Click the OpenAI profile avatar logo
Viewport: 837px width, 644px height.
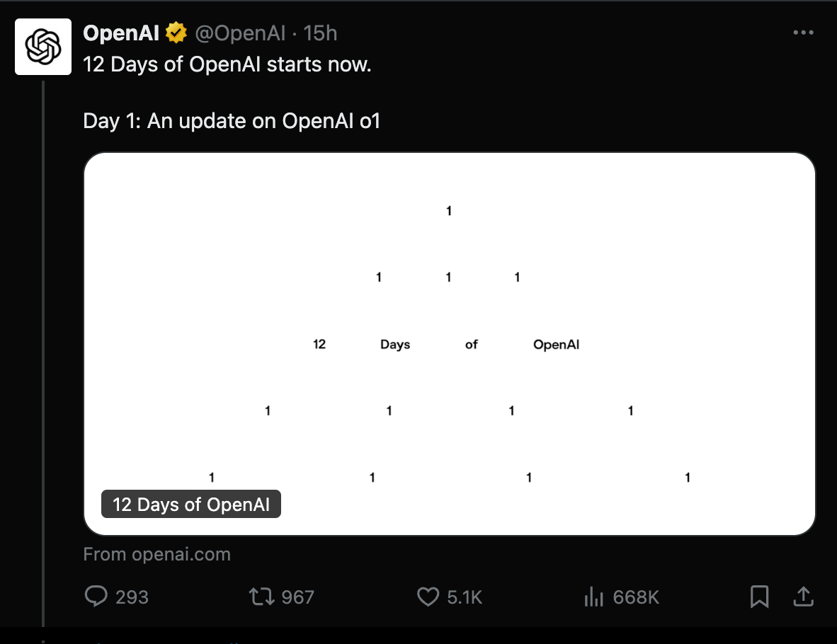pyautogui.click(x=43, y=47)
